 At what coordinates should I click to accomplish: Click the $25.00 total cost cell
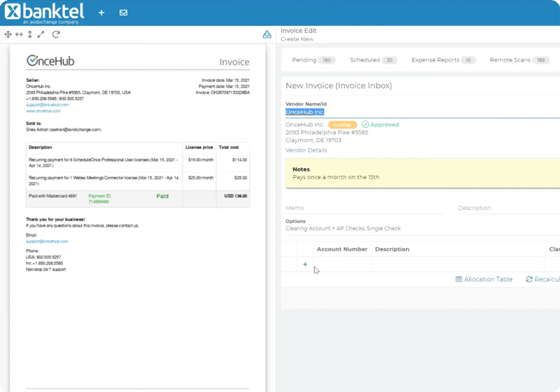(x=240, y=178)
